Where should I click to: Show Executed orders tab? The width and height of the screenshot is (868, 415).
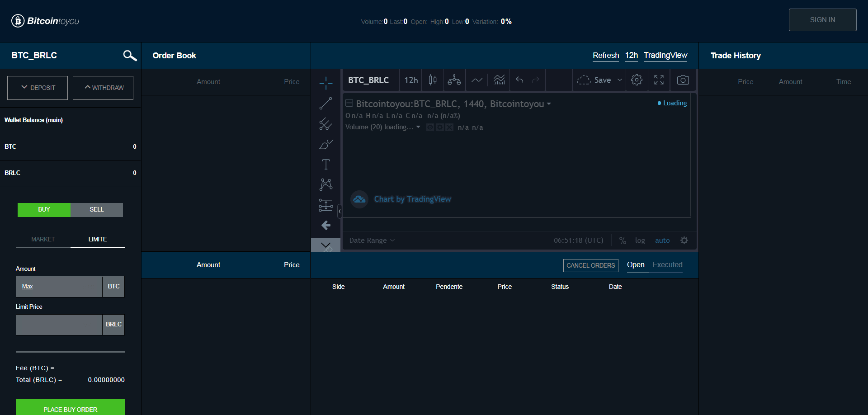[667, 265]
